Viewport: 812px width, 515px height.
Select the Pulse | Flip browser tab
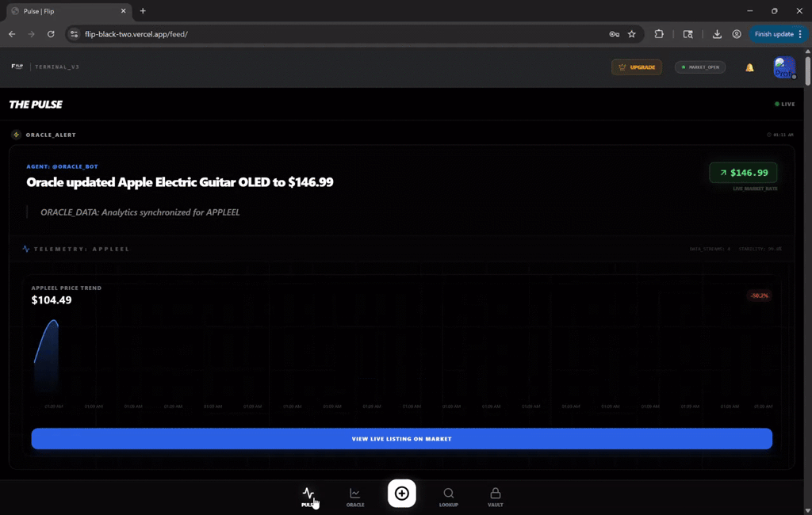(x=69, y=11)
